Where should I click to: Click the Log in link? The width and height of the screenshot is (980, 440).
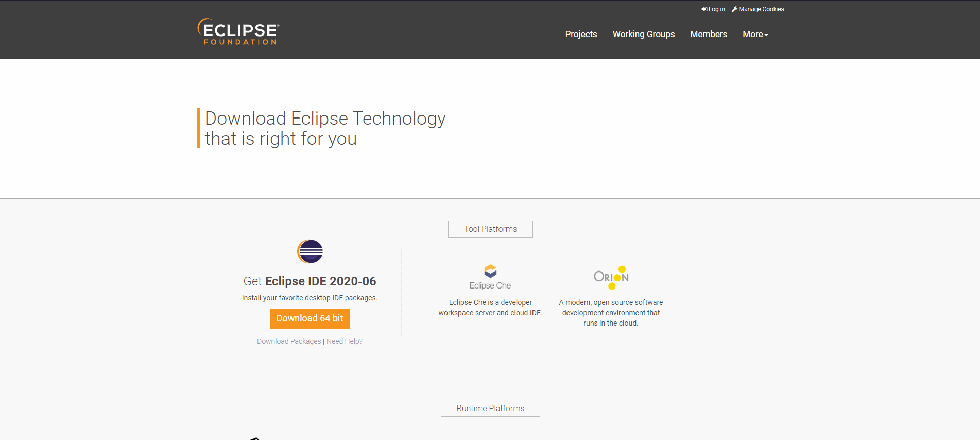point(713,9)
